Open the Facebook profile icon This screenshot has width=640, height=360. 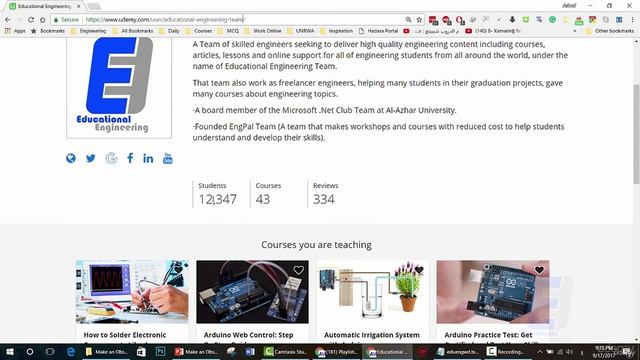click(x=130, y=158)
